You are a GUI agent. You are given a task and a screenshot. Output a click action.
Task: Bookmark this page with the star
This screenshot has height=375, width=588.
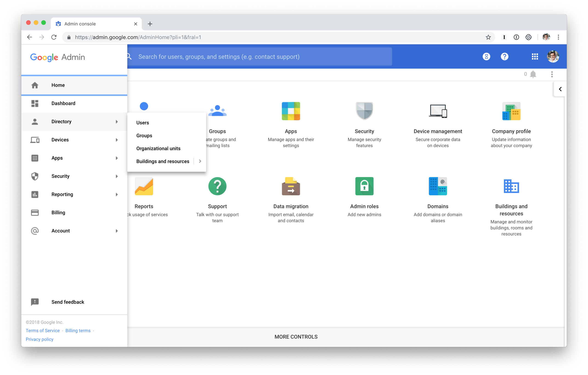488,37
